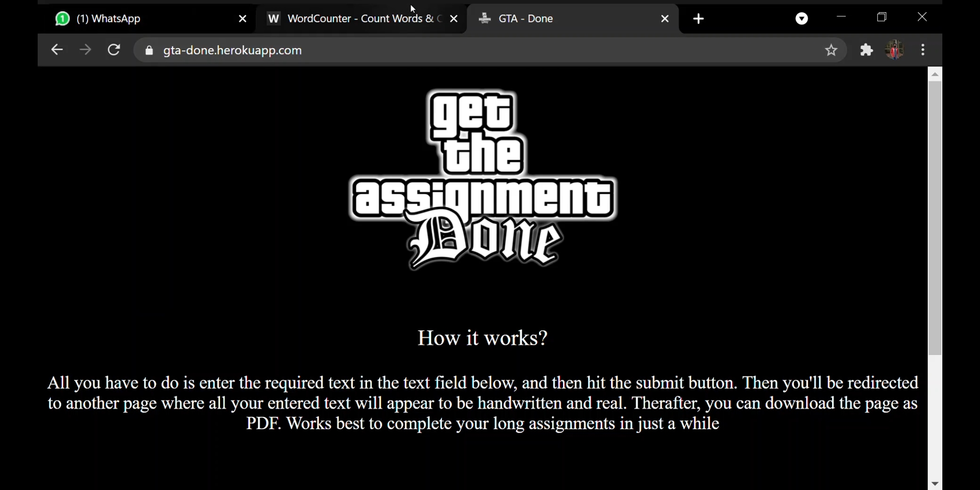Image resolution: width=980 pixels, height=490 pixels.
Task: Open the user profile avatar
Action: 894,50
